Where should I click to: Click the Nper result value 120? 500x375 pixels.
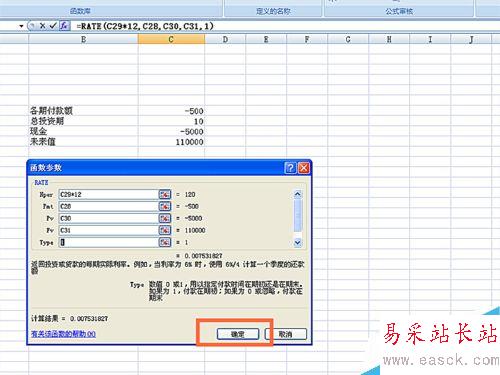tap(190, 194)
